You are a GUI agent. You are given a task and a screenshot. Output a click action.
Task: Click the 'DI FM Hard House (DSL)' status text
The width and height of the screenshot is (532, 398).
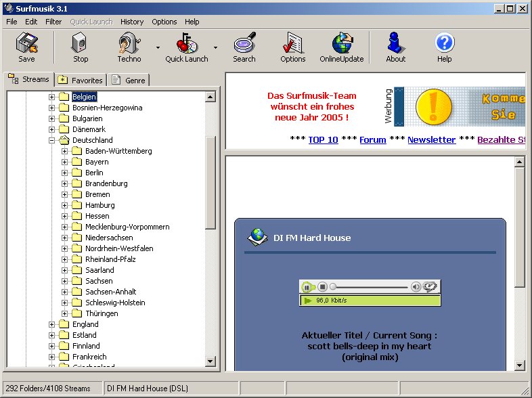pyautogui.click(x=148, y=388)
